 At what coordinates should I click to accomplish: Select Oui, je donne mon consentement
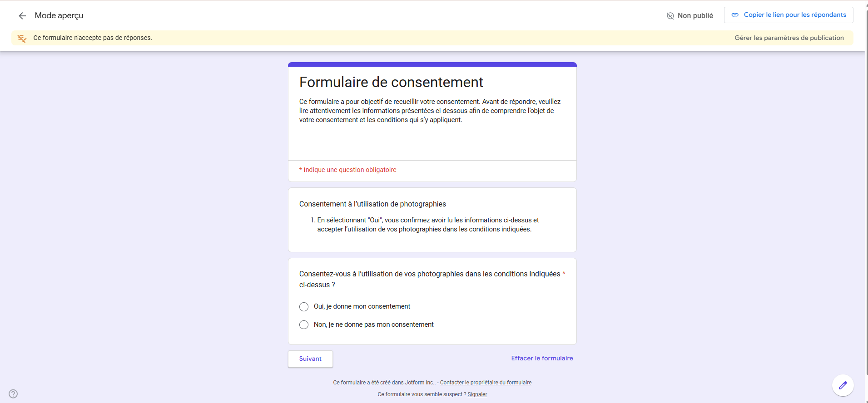point(304,307)
